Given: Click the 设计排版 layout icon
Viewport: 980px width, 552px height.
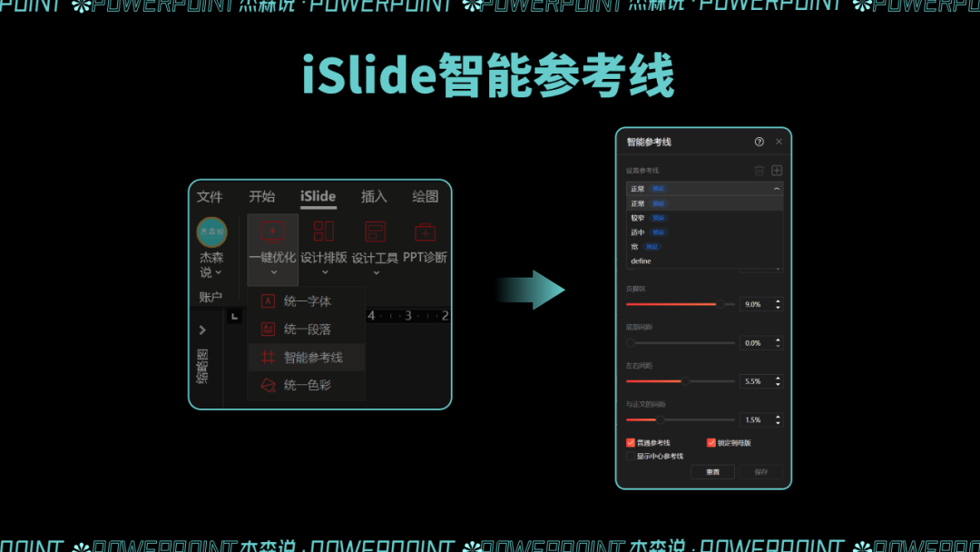Looking at the screenshot, I should (x=324, y=232).
